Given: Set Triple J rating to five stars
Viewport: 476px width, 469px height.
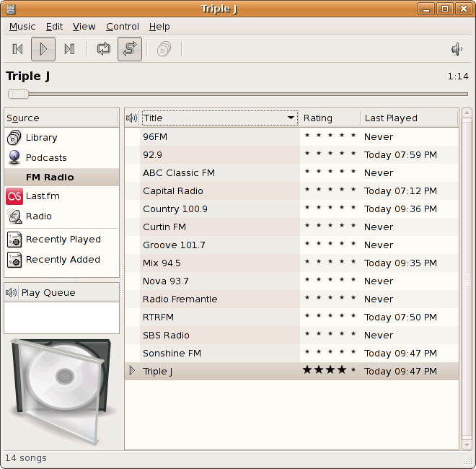Looking at the screenshot, I should click(x=353, y=370).
